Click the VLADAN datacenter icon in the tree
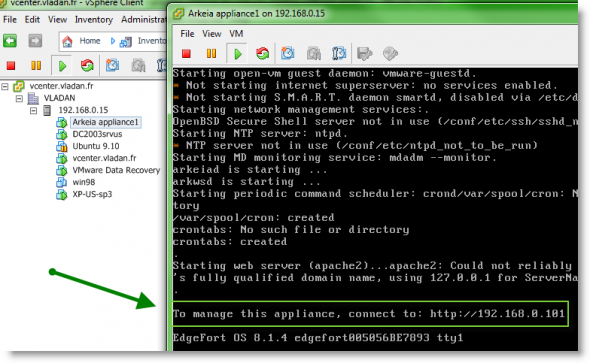This screenshot has width=590, height=363. pyautogui.click(x=33, y=98)
